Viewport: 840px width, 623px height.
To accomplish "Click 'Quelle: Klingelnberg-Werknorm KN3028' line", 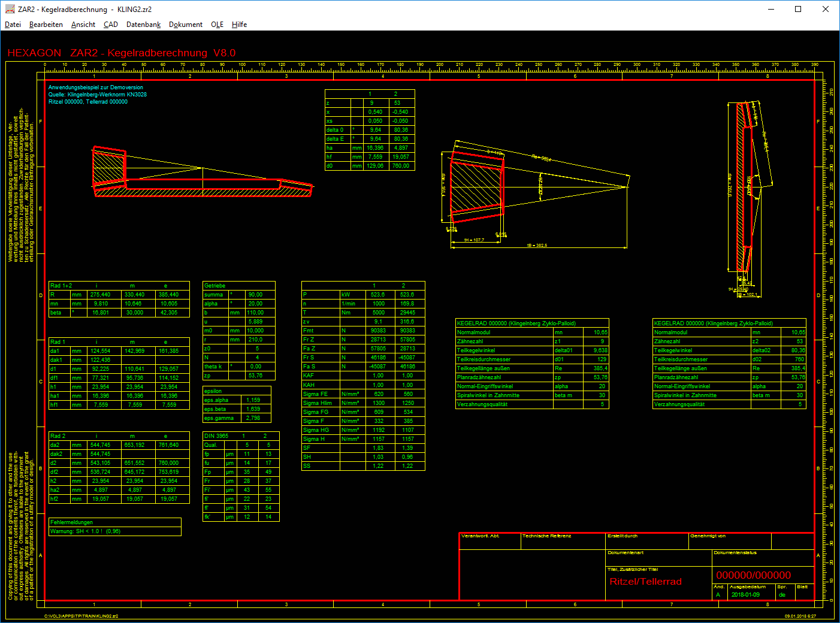I will [98, 95].
